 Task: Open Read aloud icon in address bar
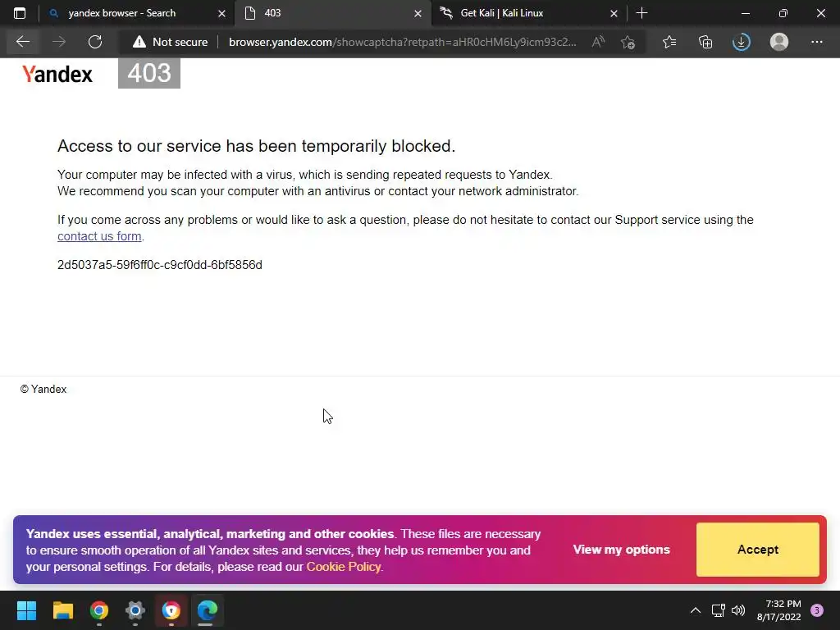pos(598,42)
